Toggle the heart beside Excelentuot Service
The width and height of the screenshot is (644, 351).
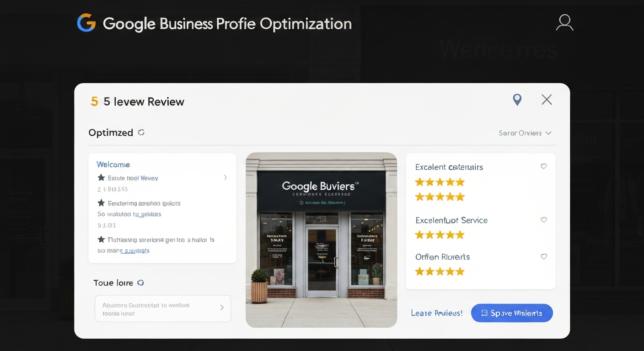tap(544, 220)
